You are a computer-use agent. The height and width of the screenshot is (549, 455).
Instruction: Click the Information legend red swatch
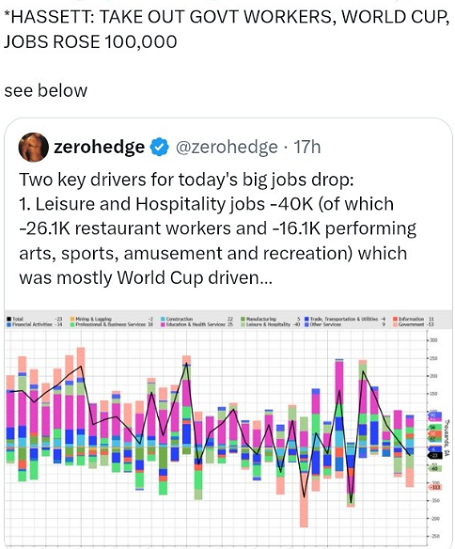(x=395, y=319)
